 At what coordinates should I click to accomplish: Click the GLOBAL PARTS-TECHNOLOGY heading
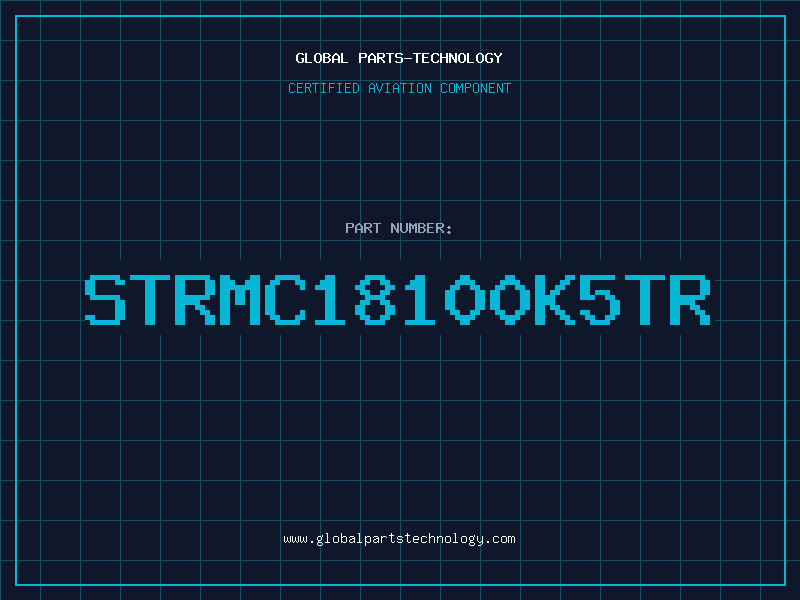click(x=399, y=58)
